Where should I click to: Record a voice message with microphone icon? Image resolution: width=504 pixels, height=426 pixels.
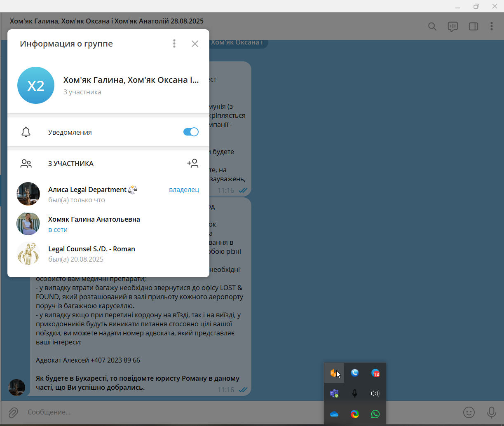(492, 412)
